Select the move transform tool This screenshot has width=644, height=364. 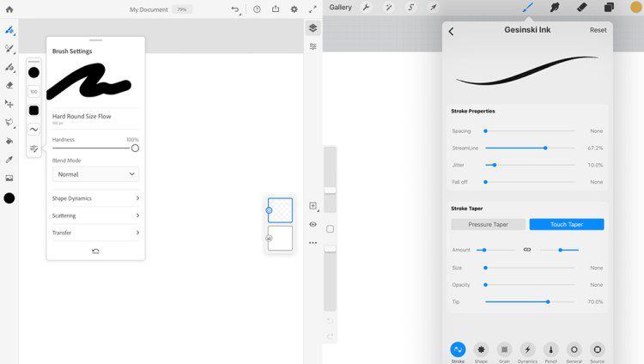click(9, 104)
